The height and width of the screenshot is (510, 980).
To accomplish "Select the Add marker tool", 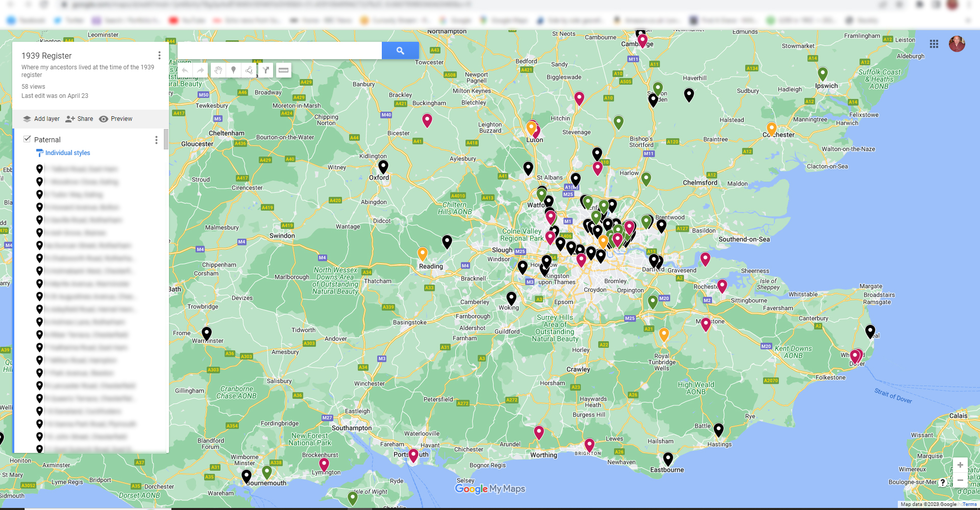I will [x=233, y=70].
